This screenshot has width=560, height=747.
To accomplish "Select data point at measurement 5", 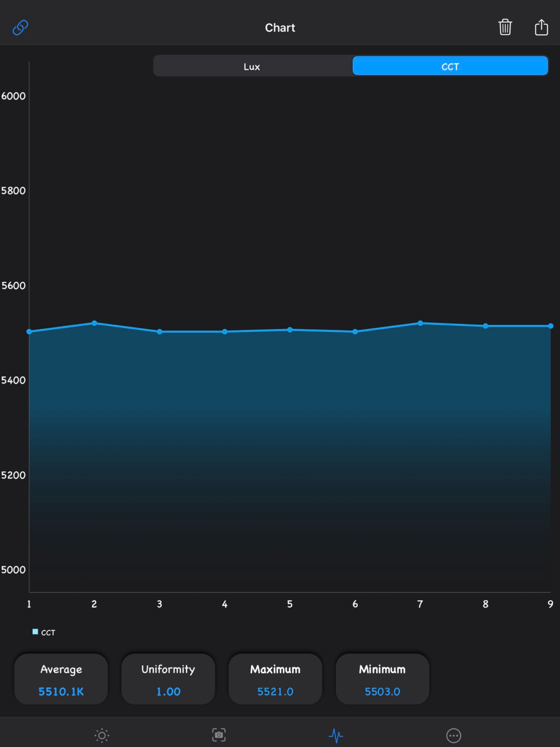I will point(290,329).
